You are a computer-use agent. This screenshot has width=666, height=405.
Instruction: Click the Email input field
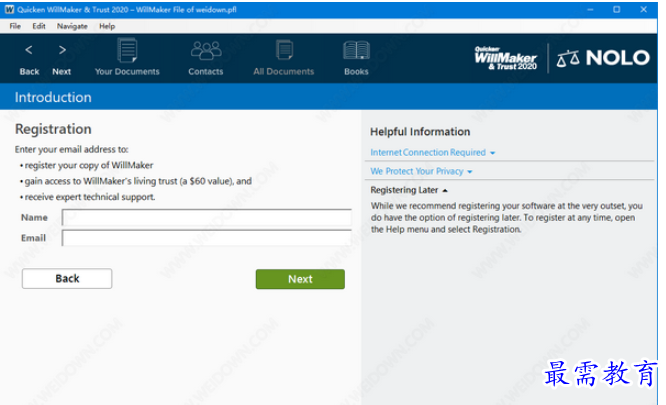(206, 238)
